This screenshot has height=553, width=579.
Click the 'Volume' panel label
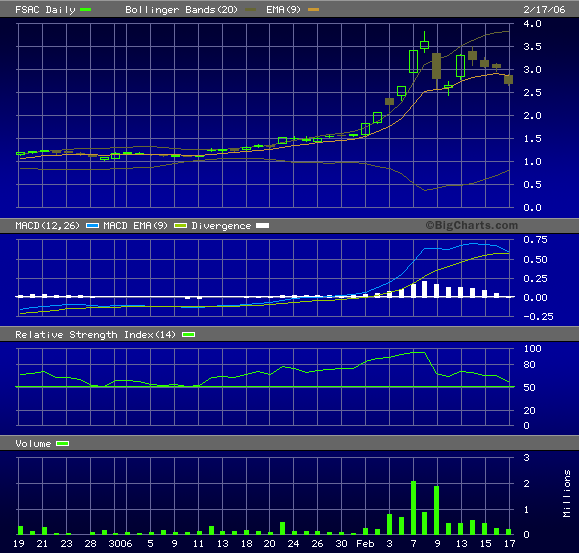[33, 443]
